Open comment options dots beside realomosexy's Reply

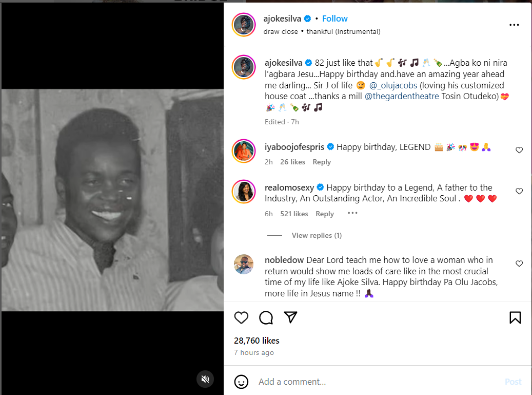pyautogui.click(x=352, y=213)
